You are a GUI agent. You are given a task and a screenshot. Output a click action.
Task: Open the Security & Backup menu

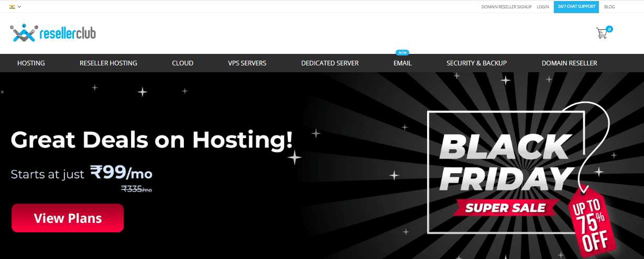pyautogui.click(x=477, y=63)
